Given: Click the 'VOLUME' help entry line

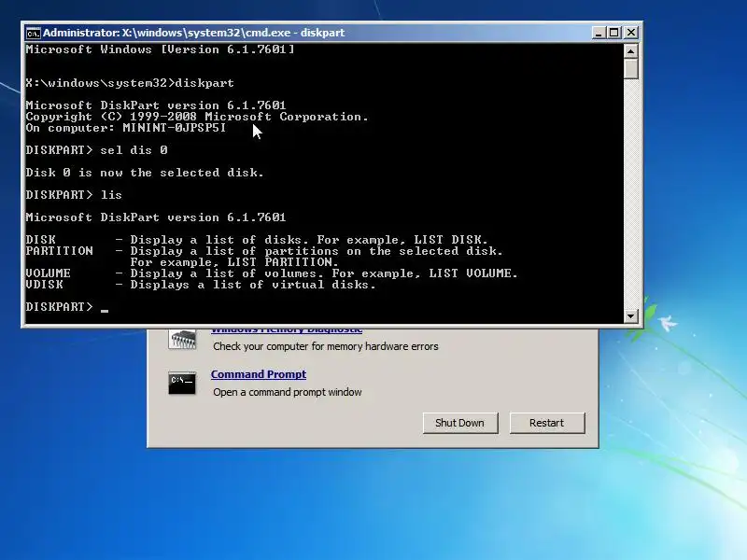Looking at the screenshot, I should click(x=272, y=273).
